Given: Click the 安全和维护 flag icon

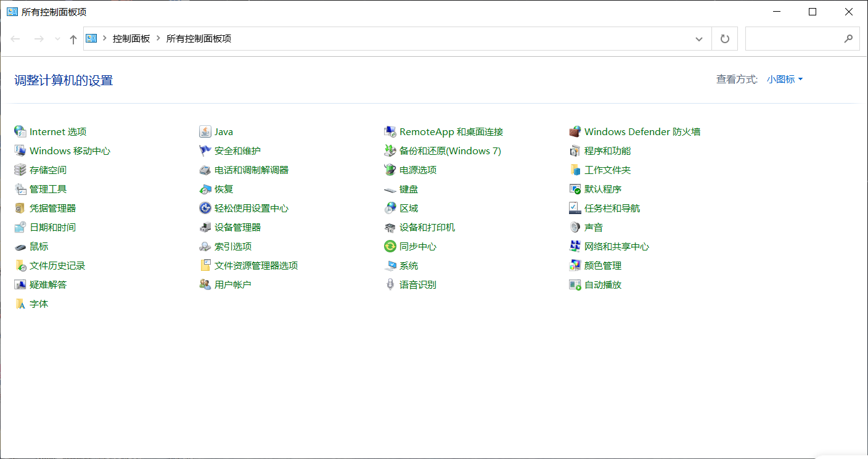Looking at the screenshot, I should click(205, 151).
